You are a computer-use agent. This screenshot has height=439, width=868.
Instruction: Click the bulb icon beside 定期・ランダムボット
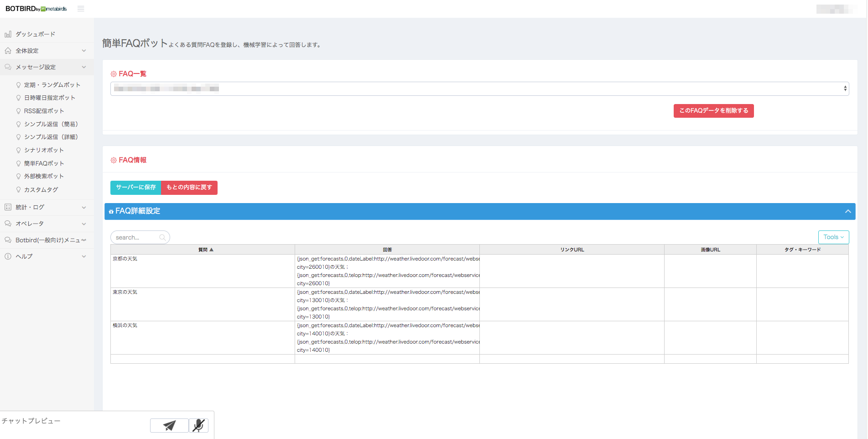coord(18,85)
